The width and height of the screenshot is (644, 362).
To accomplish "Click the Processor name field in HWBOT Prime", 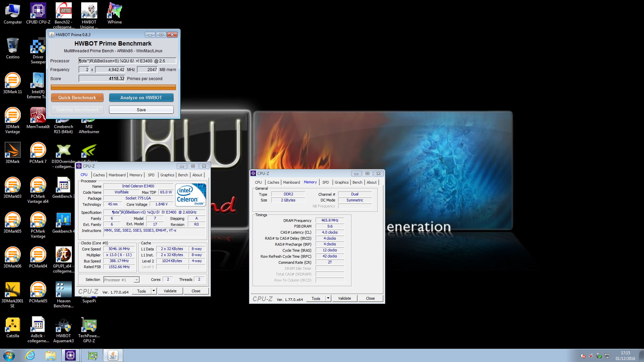I will click(x=127, y=61).
